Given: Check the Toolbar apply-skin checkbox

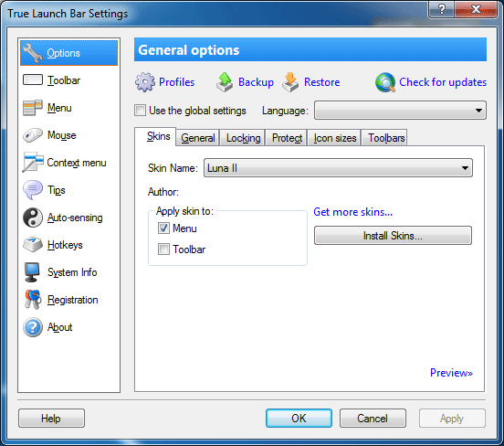Looking at the screenshot, I should coord(163,250).
